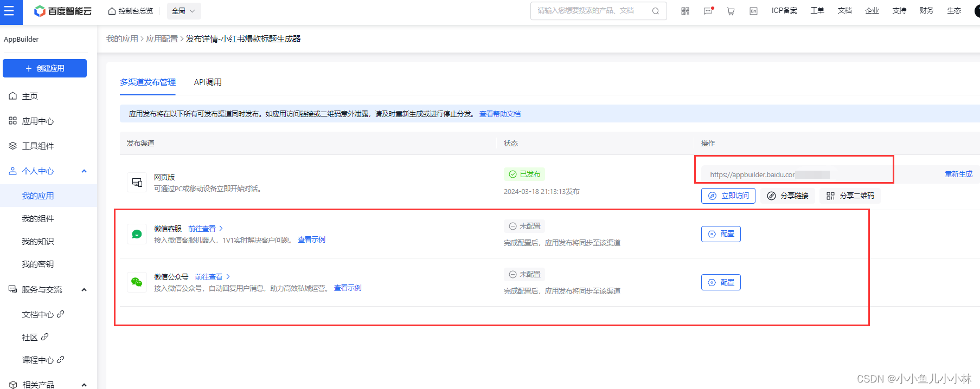This screenshot has height=389, width=980.
Task: Open 工具组件 in the sidebar
Action: point(37,146)
